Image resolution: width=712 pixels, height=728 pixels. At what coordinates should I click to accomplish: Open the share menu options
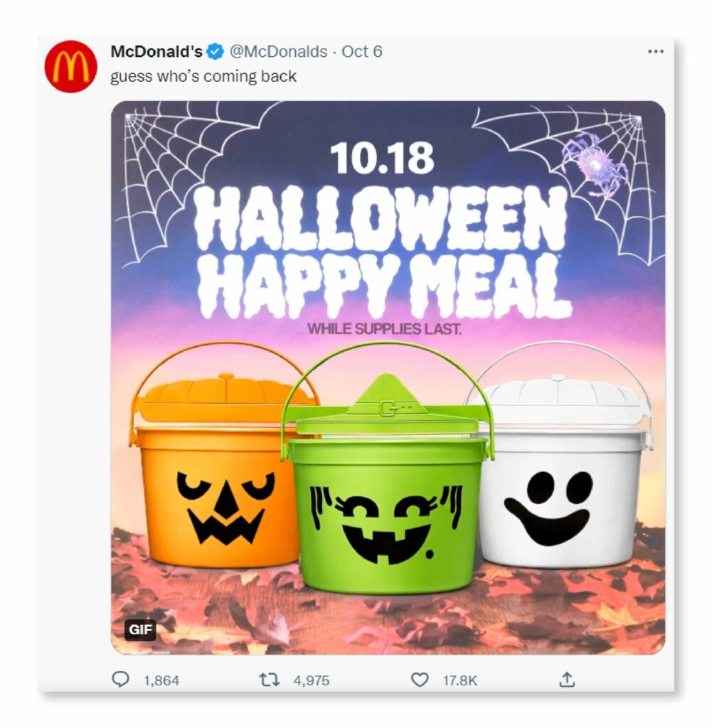click(x=565, y=680)
